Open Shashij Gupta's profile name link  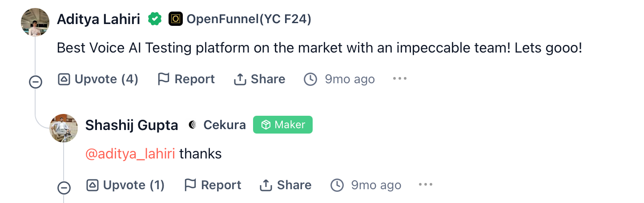132,125
